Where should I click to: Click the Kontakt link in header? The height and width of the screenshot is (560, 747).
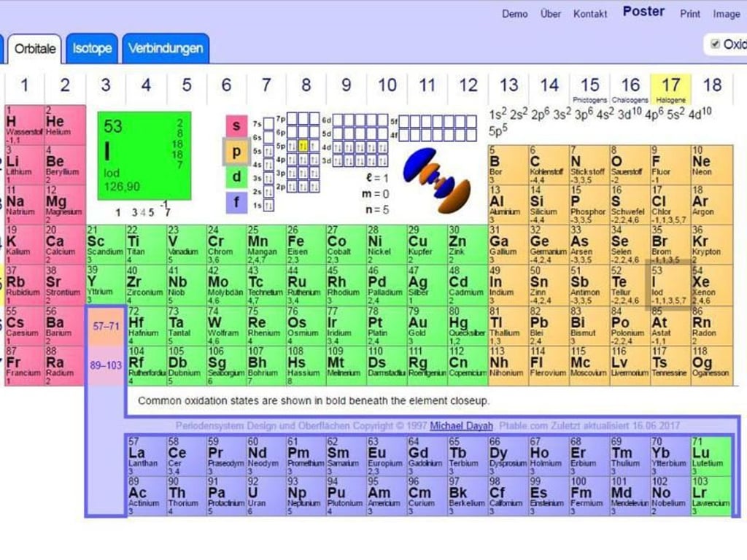[x=590, y=14]
